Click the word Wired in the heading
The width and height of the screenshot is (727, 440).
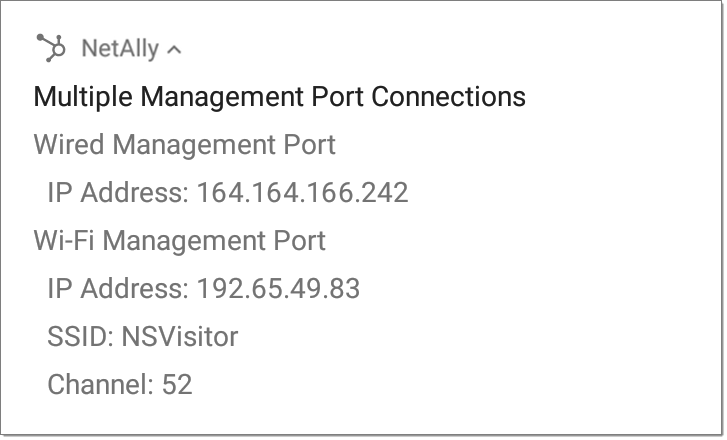point(69,144)
